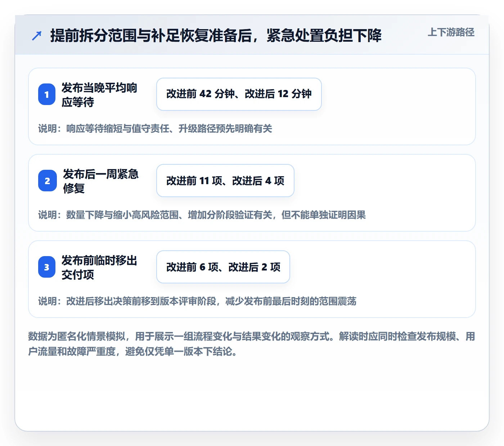Click the 上下游路径 label in the header

(x=451, y=32)
